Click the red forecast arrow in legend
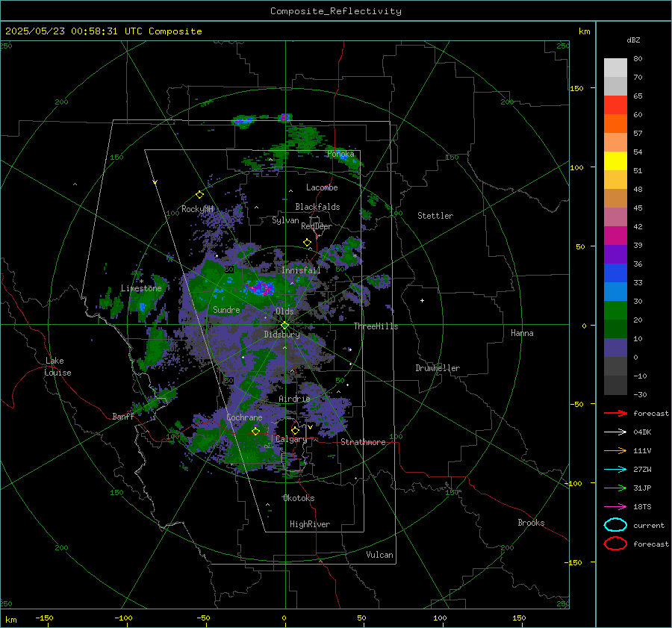Image resolution: width=672 pixels, height=628 pixels. tap(615, 413)
